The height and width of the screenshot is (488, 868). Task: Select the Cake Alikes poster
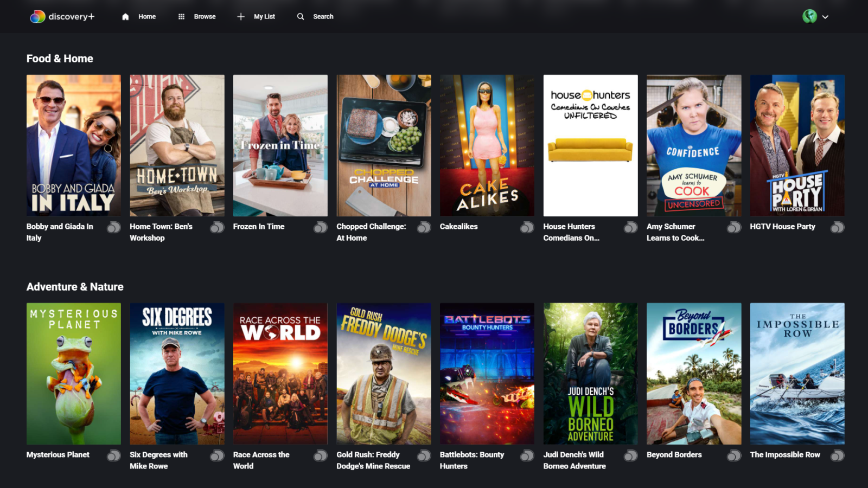487,145
